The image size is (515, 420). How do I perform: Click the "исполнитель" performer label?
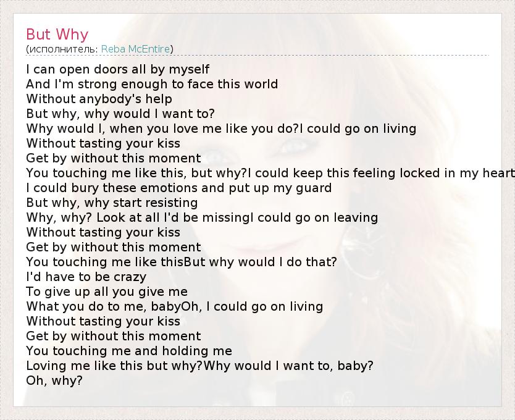point(61,49)
